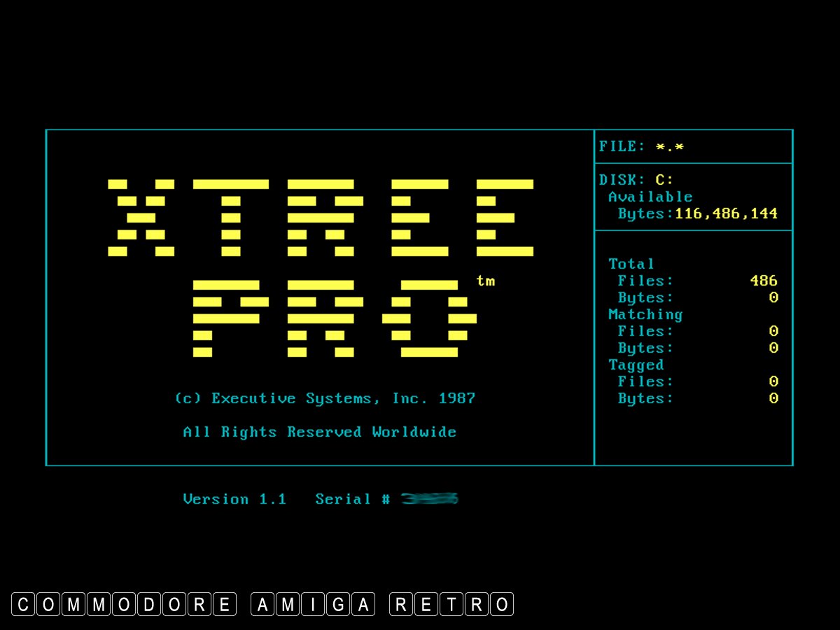Select the Matching heading in statistics

pos(645,314)
